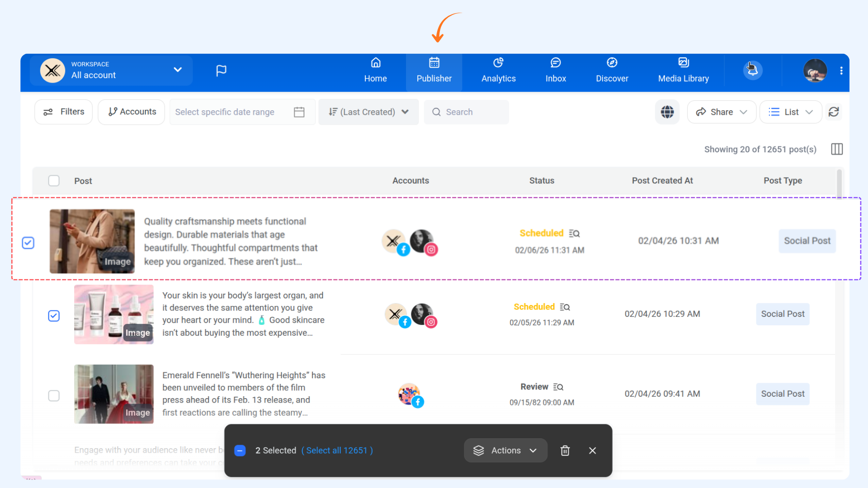This screenshot has width=868, height=488.
Task: Click Instagram account avatar on skincare post
Action: (x=423, y=315)
